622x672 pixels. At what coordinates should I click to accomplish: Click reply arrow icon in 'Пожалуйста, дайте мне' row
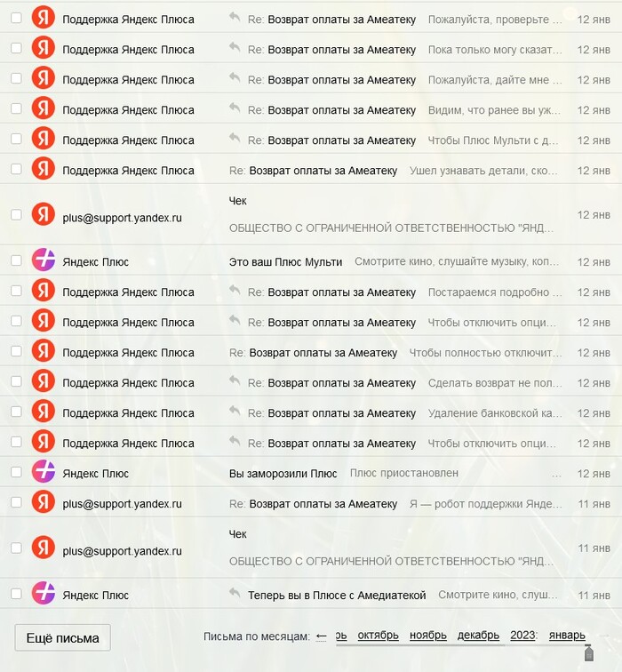(235, 77)
